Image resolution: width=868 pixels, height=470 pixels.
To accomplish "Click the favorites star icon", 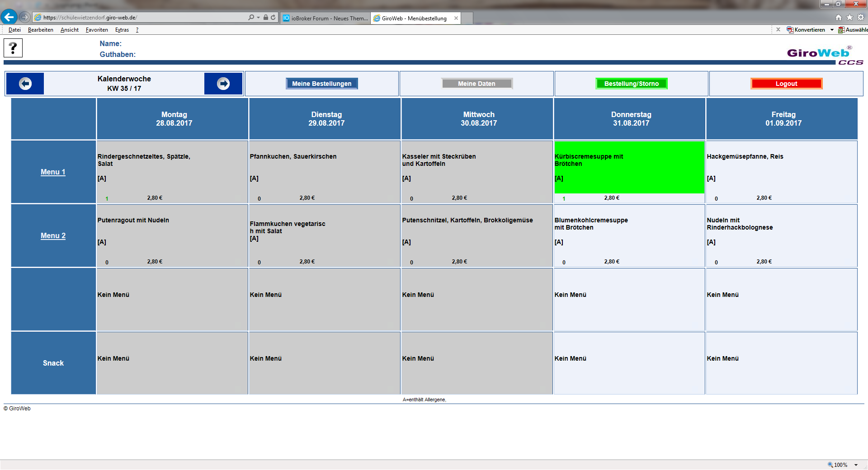I will (x=849, y=18).
